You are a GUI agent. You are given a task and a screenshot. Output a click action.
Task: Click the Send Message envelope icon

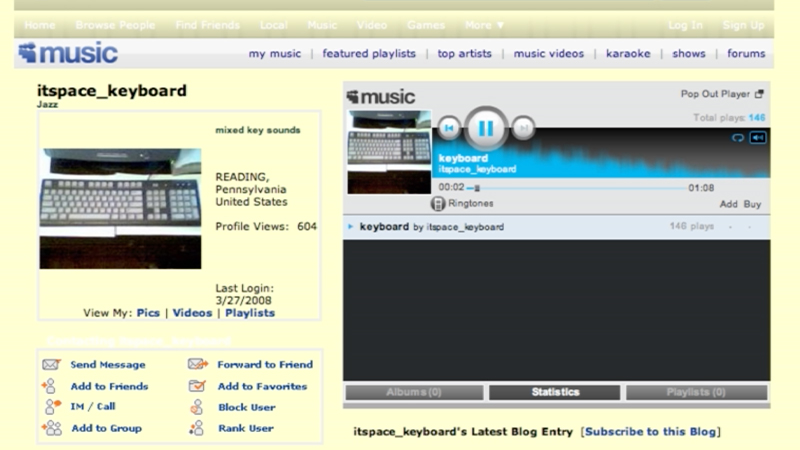[x=51, y=364]
